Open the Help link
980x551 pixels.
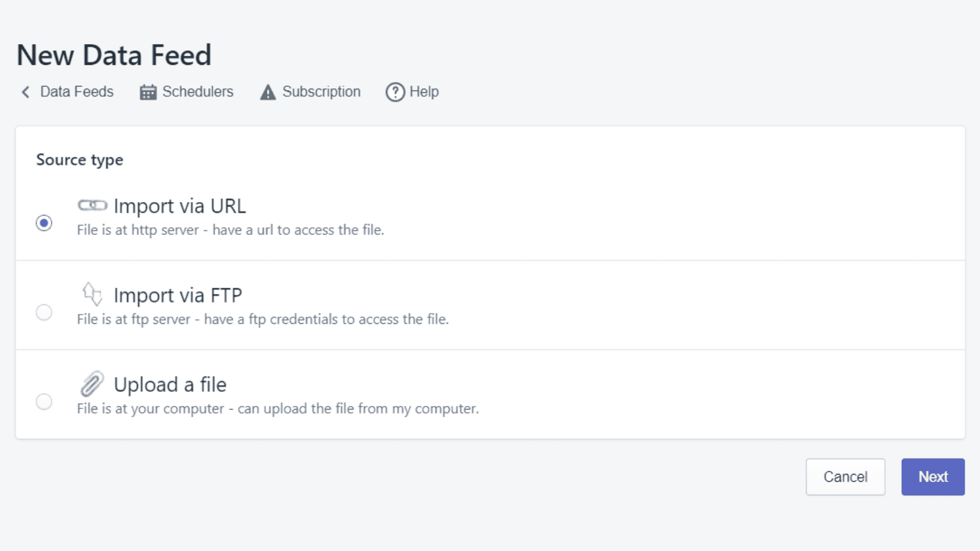(x=424, y=92)
